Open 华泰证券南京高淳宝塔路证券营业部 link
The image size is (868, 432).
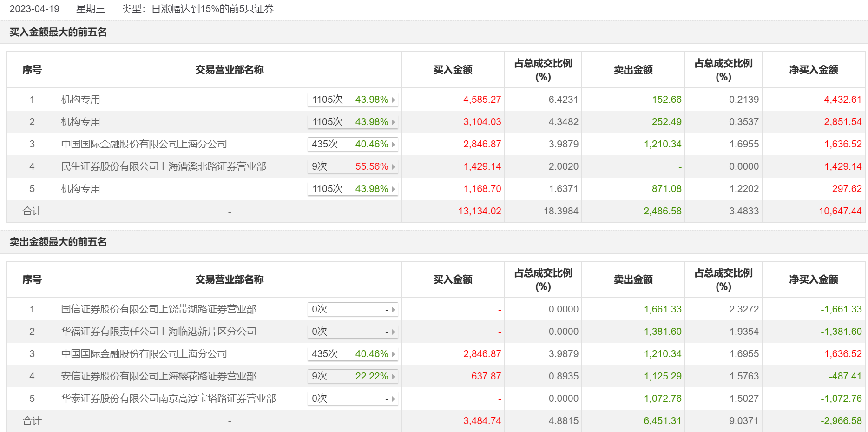[169, 399]
